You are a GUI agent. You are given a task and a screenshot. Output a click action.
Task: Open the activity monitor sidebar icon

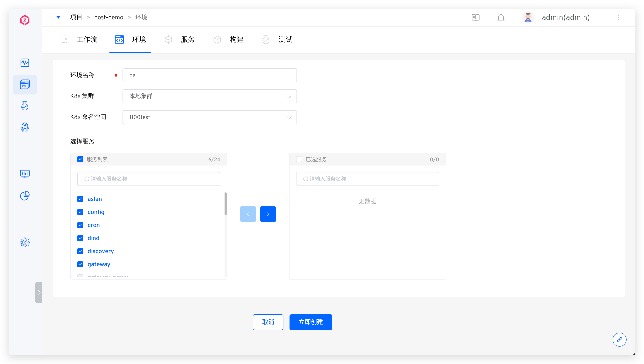coord(25,63)
